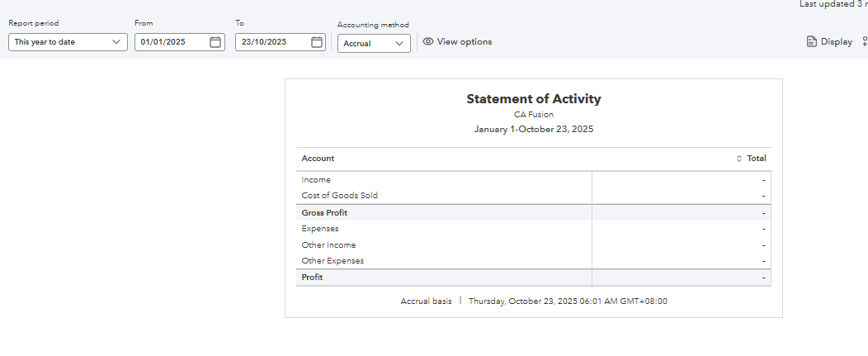Click the Gross Profit row
The height and width of the screenshot is (356, 868).
[x=324, y=213]
